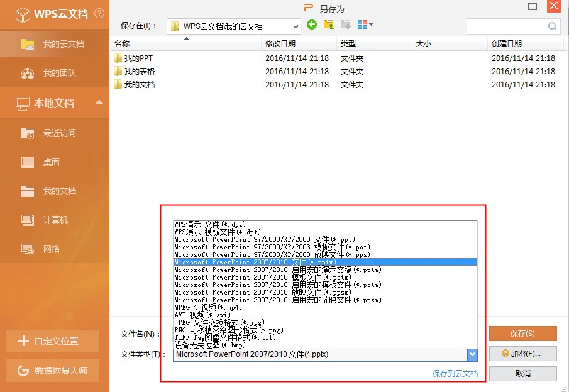Open WPS cloud docs help icon
Viewport: 569px width, 392px height.
tap(99, 13)
